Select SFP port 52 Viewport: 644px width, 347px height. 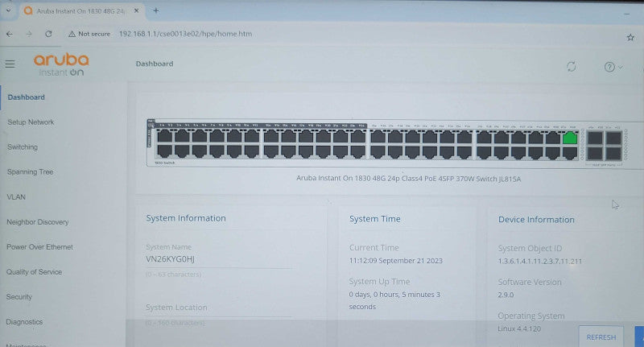click(x=614, y=153)
